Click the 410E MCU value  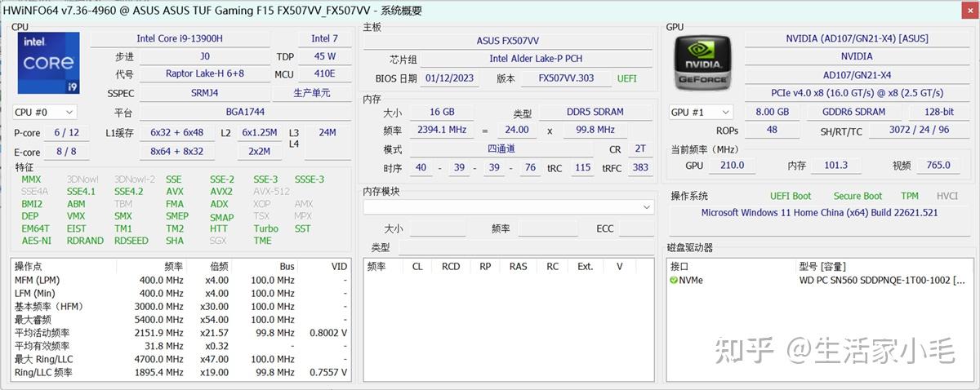tap(327, 73)
